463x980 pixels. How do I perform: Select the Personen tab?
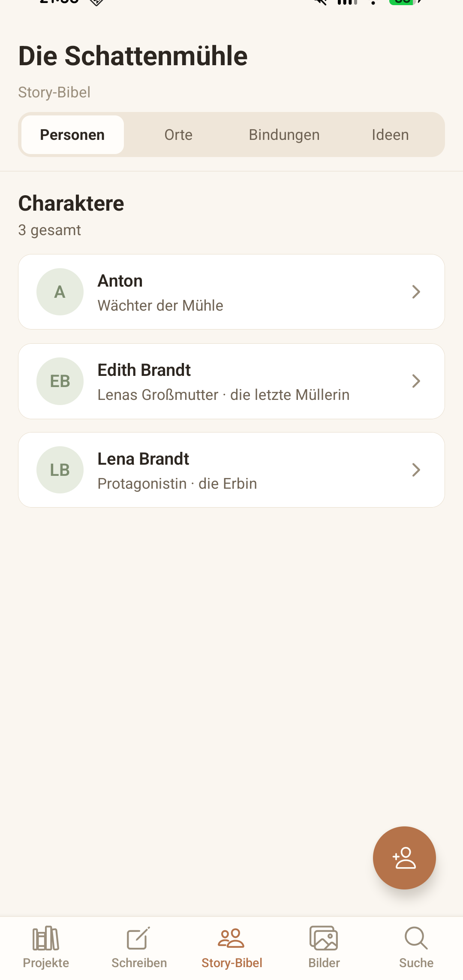(x=72, y=135)
